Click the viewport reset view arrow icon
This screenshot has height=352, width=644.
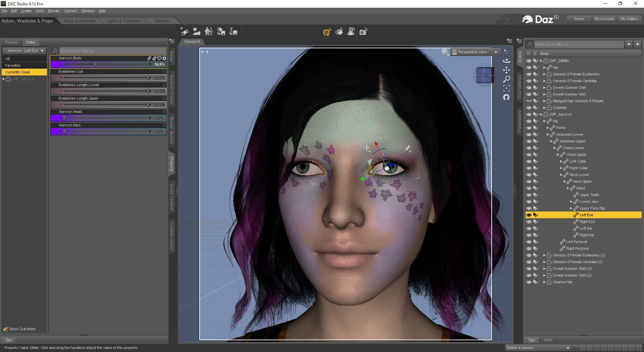point(506,97)
